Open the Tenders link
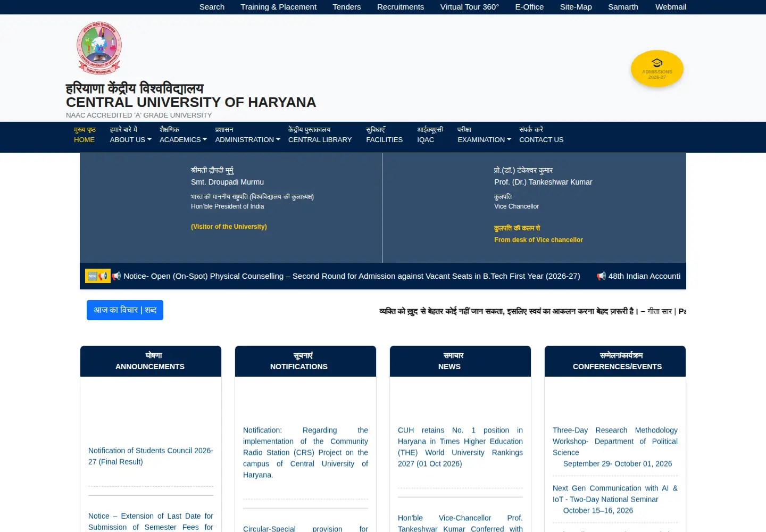766x532 pixels. point(347,7)
